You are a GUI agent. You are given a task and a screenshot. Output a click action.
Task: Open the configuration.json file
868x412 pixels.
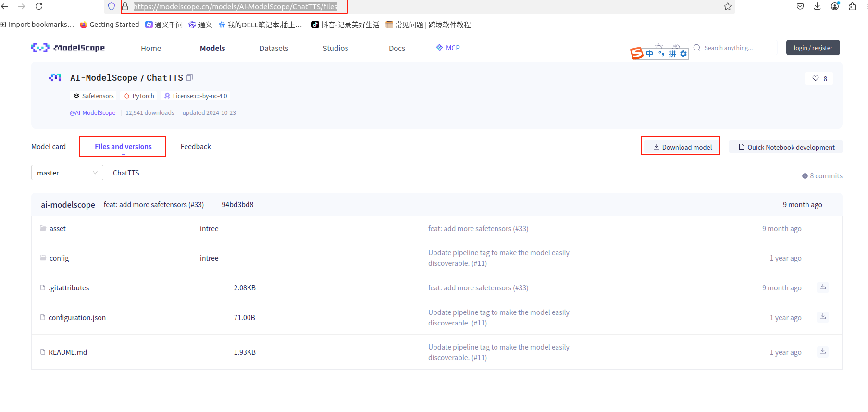pos(77,318)
